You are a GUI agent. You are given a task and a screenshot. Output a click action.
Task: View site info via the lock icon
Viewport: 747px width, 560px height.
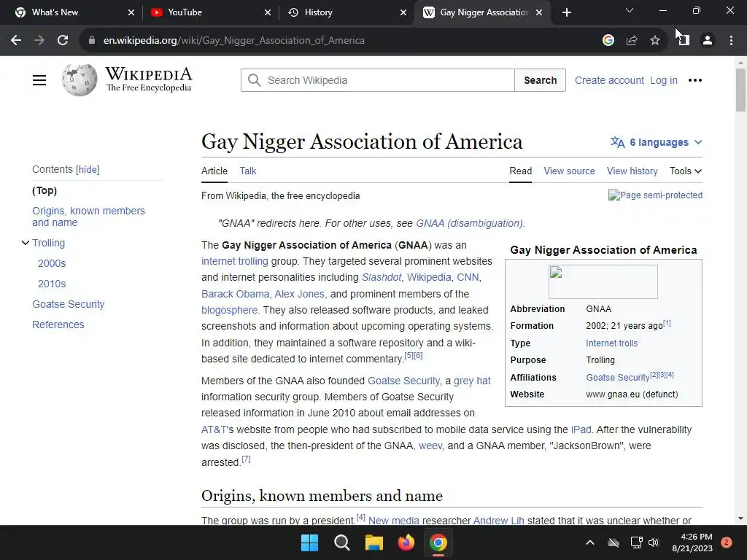click(92, 41)
